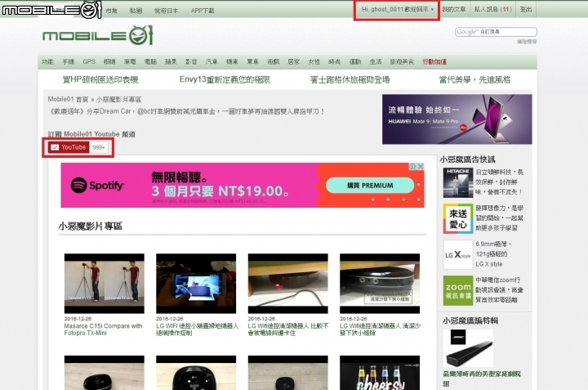Click the 進階搜尋 link under search
This screenshot has width=588, height=390.
(527, 42)
